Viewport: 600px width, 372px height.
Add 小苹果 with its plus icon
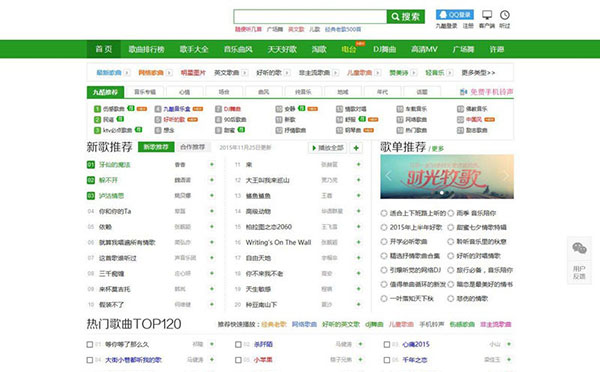coord(360,360)
